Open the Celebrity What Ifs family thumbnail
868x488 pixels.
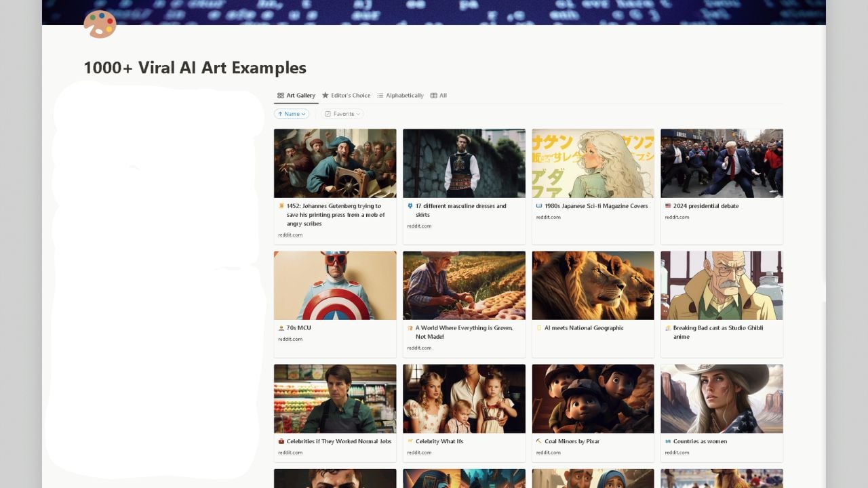(464, 399)
